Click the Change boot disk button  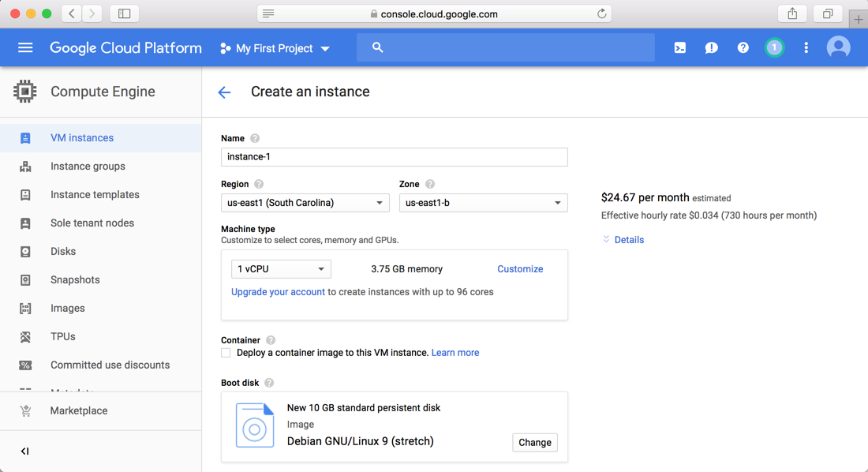click(x=534, y=443)
